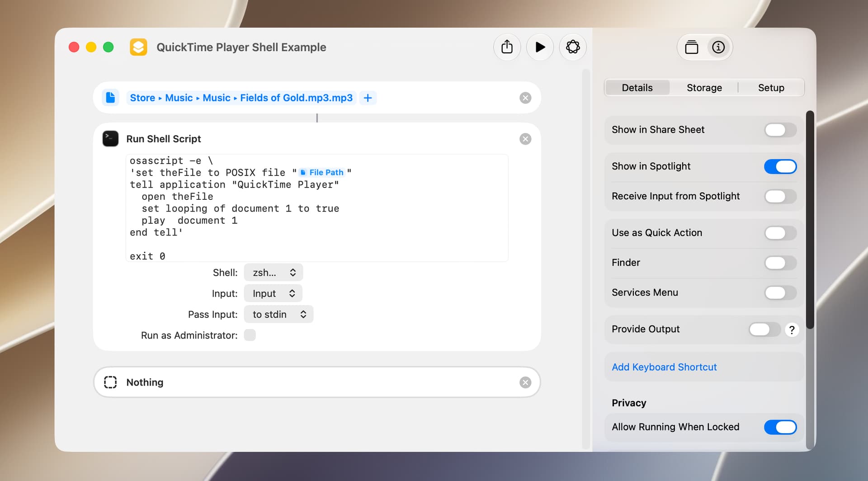The height and width of the screenshot is (481, 868).
Task: Switch to the Setup tab
Action: tap(771, 88)
